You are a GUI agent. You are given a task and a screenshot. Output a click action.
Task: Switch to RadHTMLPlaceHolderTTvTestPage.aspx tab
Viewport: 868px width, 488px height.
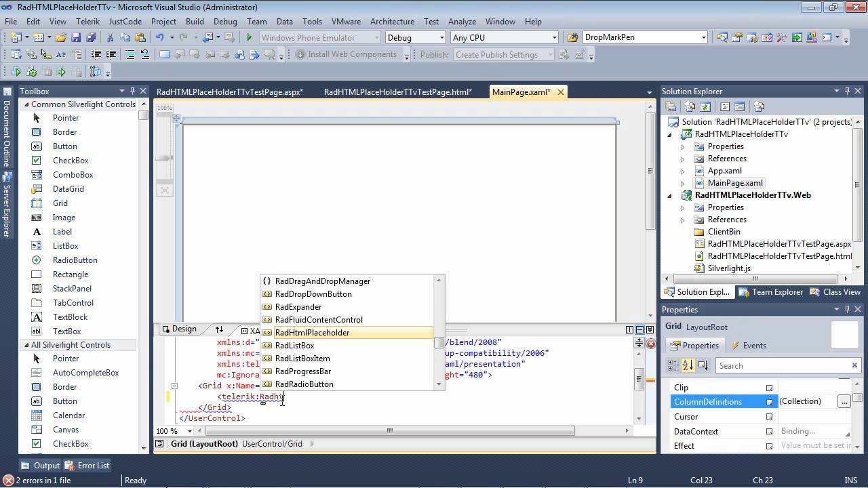230,92
